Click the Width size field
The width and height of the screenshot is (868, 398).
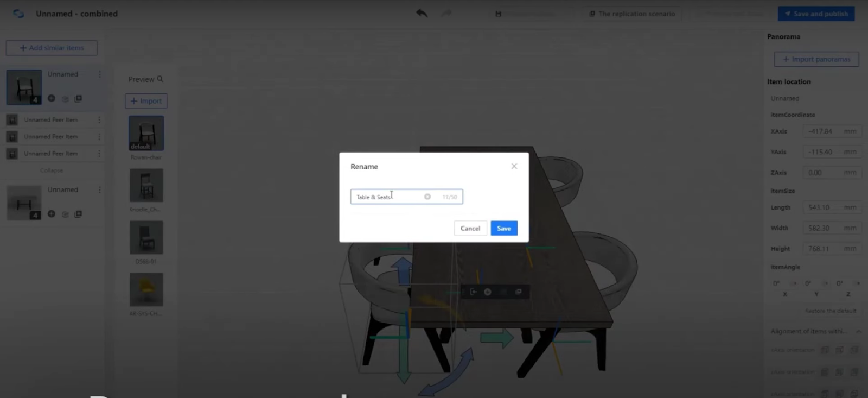pyautogui.click(x=832, y=228)
